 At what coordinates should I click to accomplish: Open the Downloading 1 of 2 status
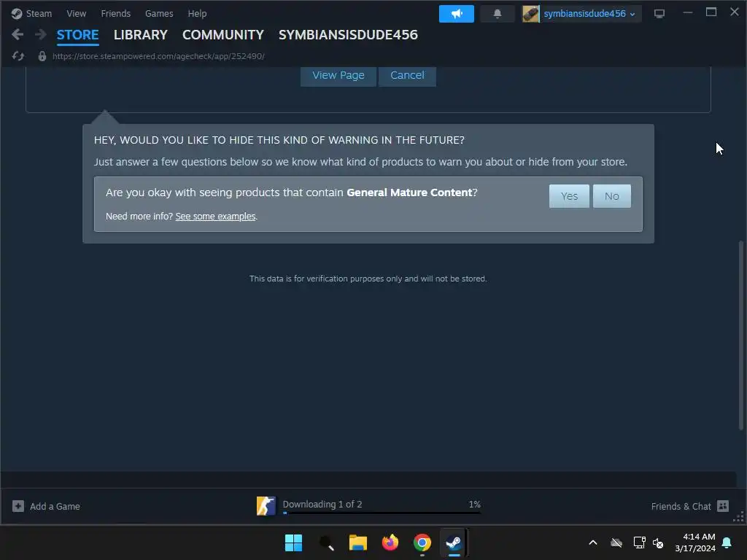(x=322, y=505)
